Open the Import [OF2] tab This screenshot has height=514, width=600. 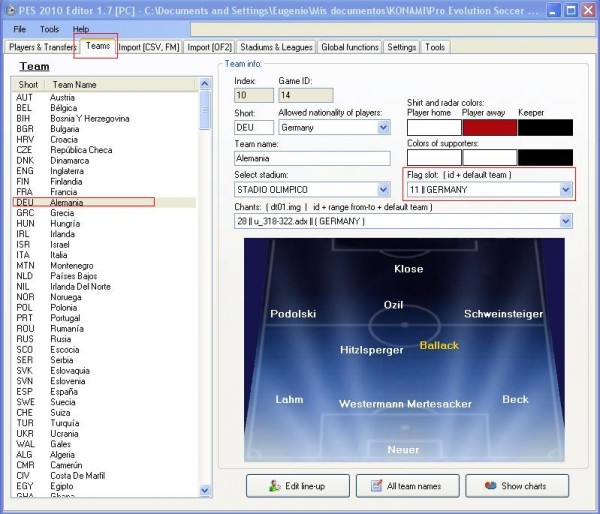pos(209,47)
